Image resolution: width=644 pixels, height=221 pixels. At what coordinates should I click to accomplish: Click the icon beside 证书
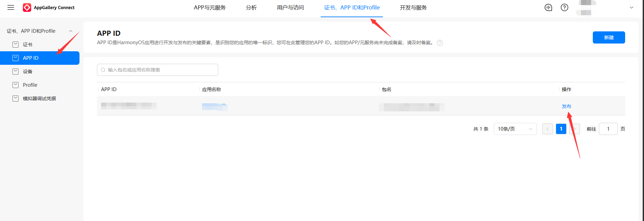(15, 45)
